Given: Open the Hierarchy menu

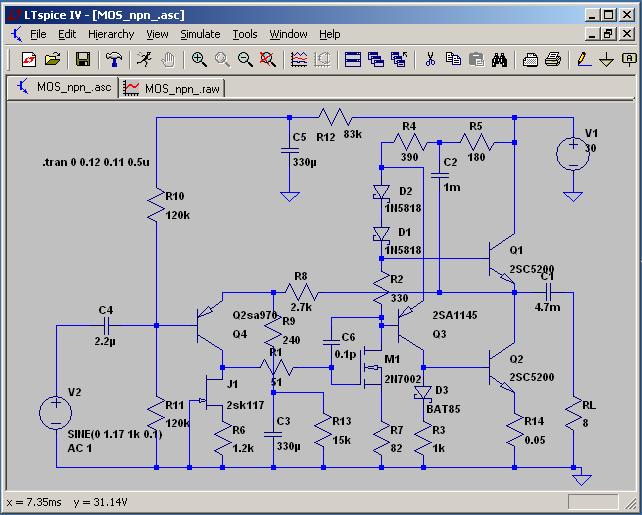Looking at the screenshot, I should pyautogui.click(x=111, y=34).
